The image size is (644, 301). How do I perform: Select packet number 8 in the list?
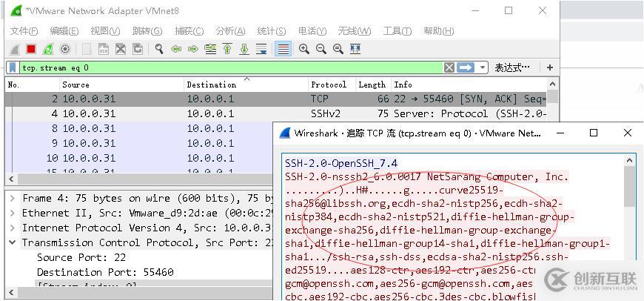[140, 128]
